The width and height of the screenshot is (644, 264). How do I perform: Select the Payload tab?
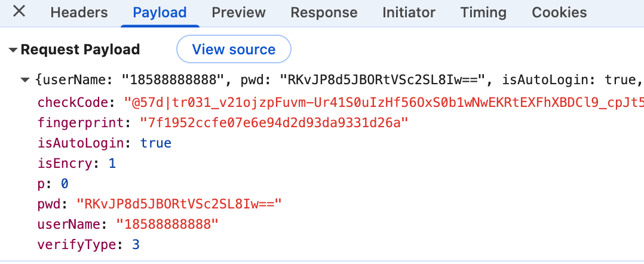coord(160,13)
